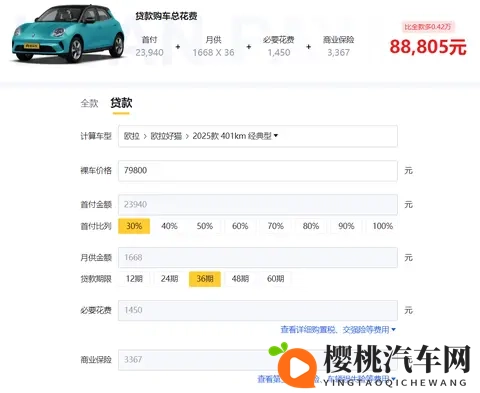Screen dimensions: 480x393
Task: Click the dropdown arrow after 经典型
Action: click(x=276, y=136)
